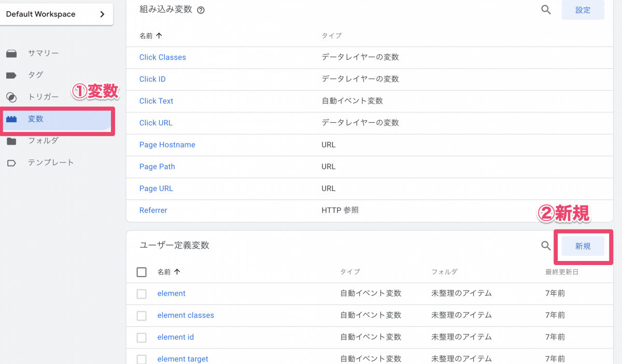Image resolution: width=622 pixels, height=364 pixels.
Task: Open help icon beside 組み込み変数 heading
Action: [x=201, y=10]
